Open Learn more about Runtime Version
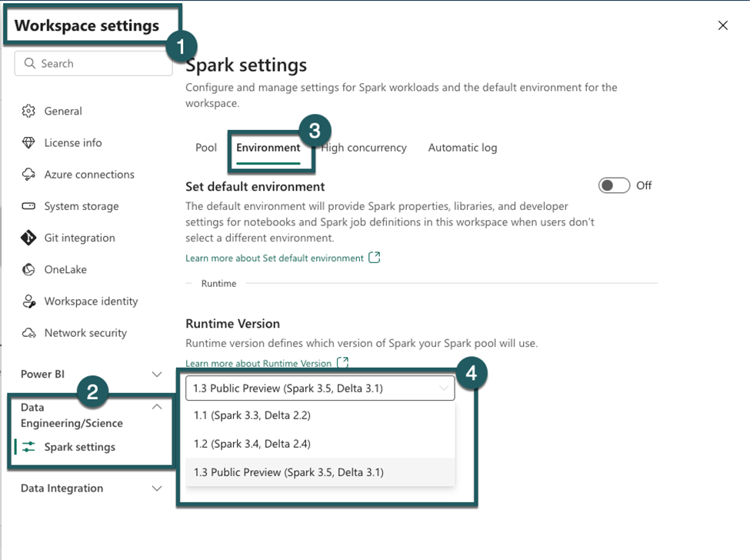This screenshot has height=560, width=750. [258, 363]
